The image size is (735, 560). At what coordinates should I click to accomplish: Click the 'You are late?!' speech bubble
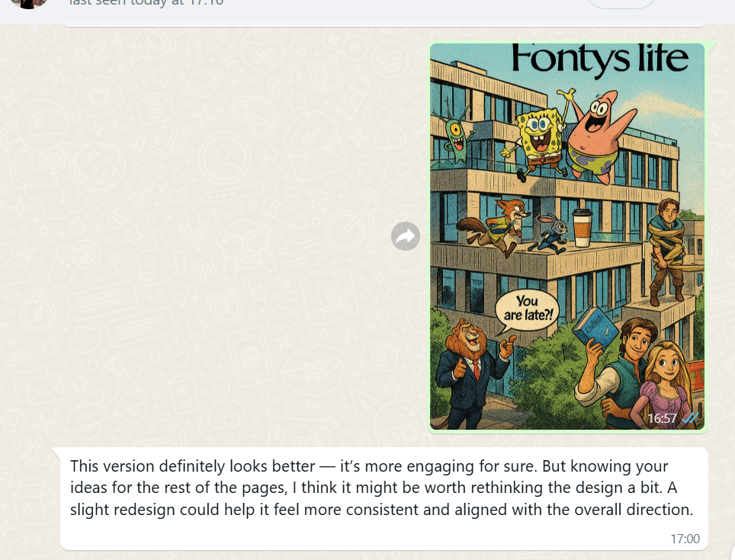click(x=527, y=309)
